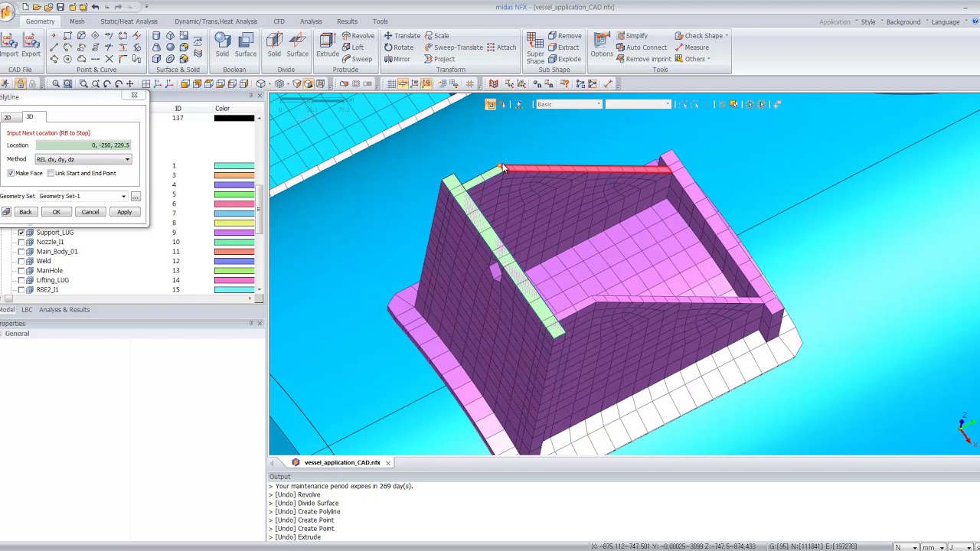Check the Weld checkbox
980x551 pixels.
(21, 261)
